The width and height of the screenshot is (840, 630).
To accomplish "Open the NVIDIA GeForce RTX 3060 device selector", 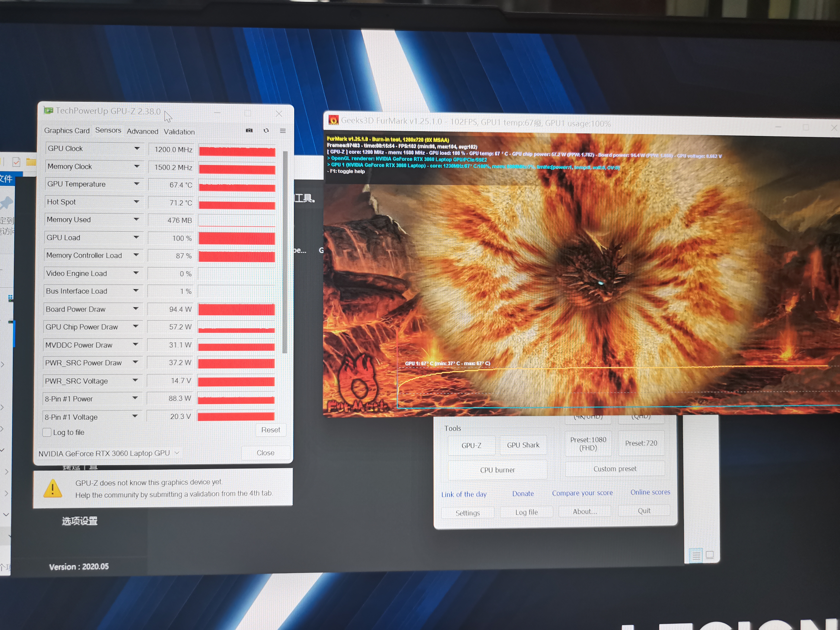I will tap(109, 453).
